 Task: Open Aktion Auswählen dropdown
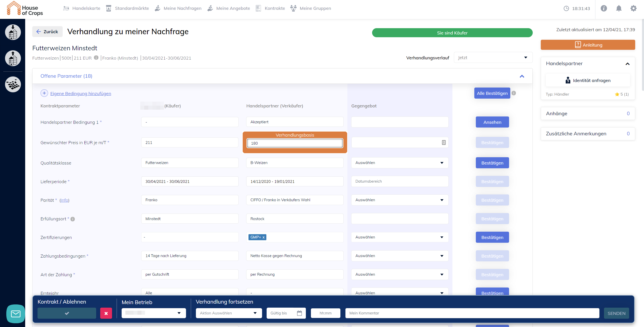click(229, 313)
